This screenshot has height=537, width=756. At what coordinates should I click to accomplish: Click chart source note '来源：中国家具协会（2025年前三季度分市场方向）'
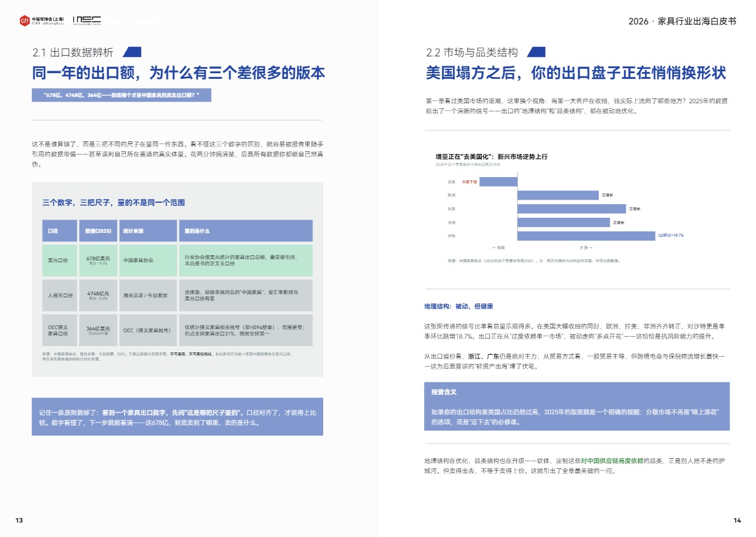click(x=534, y=260)
